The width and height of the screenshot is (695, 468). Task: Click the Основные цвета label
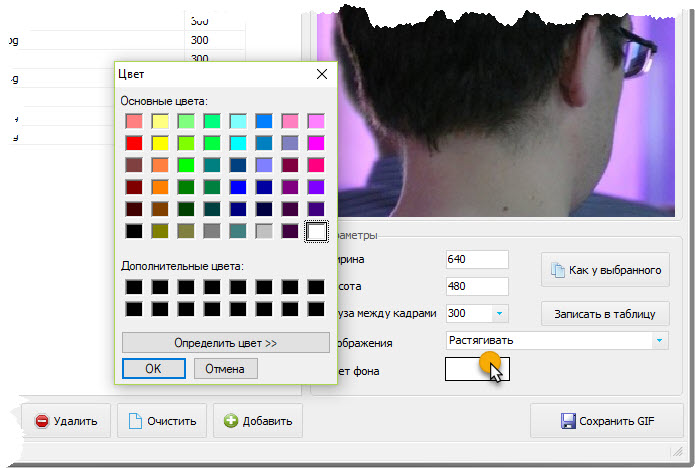pyautogui.click(x=164, y=101)
